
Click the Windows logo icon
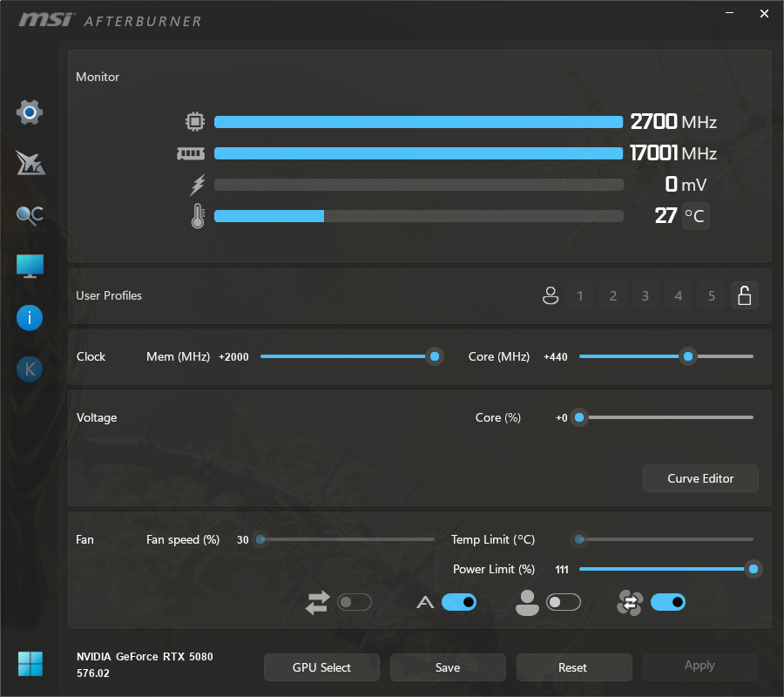30,664
